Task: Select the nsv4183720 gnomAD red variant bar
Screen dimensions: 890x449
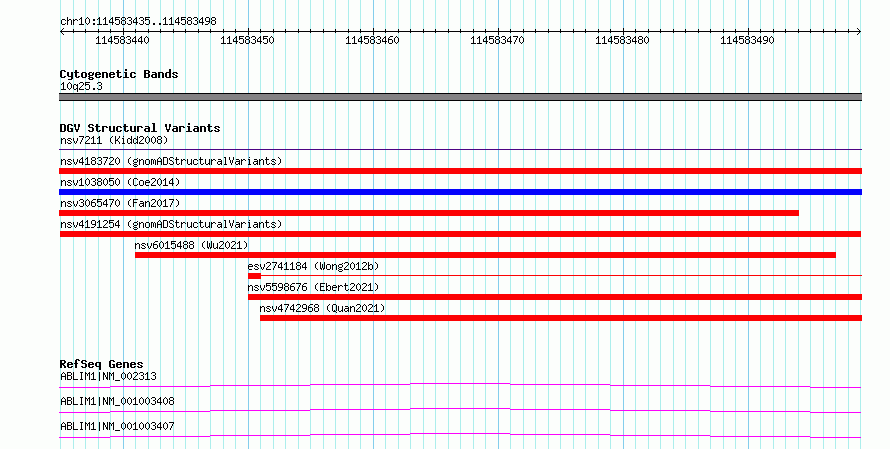Action: pos(460,171)
